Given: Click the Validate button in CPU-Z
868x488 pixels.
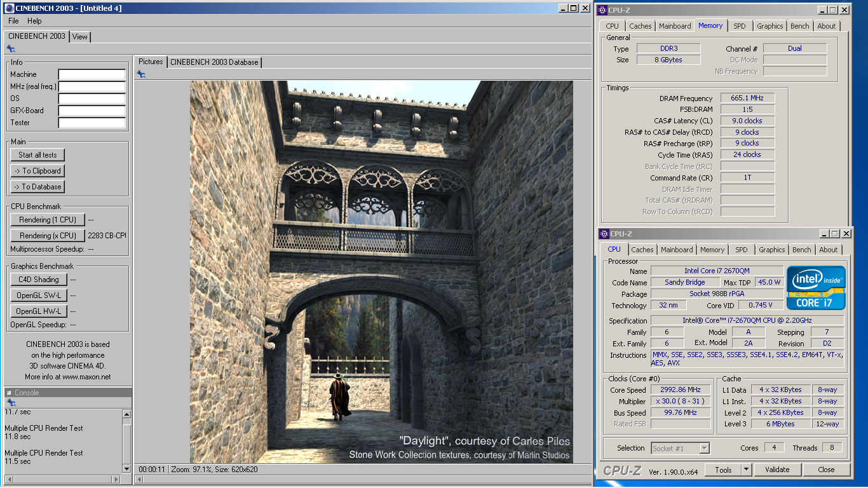Looking at the screenshot, I should (x=777, y=470).
